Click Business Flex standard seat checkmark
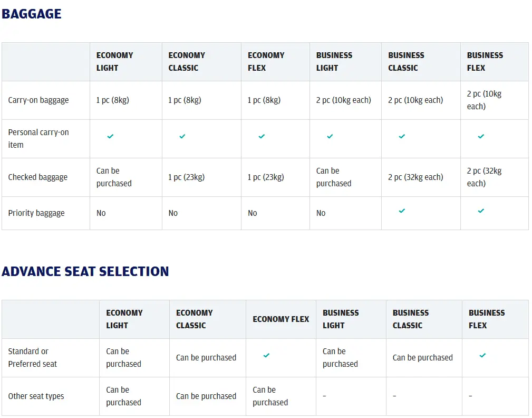The height and width of the screenshot is (418, 532). [x=482, y=355]
